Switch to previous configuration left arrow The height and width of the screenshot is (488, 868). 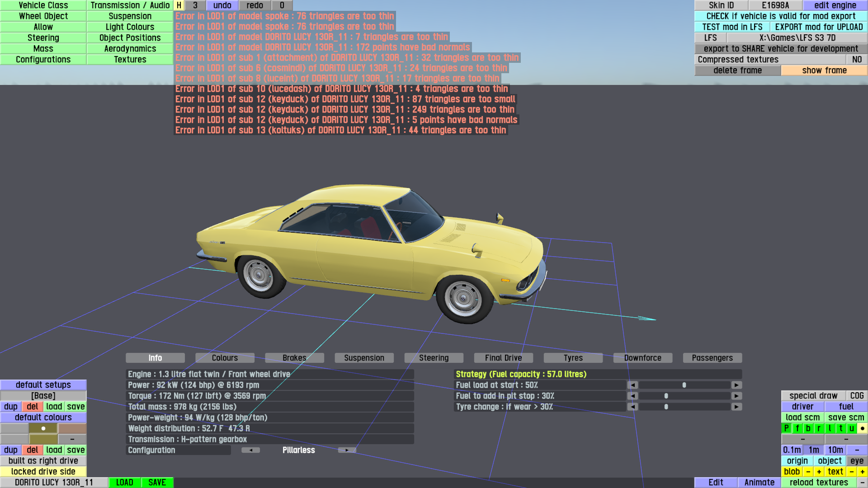pyautogui.click(x=250, y=450)
